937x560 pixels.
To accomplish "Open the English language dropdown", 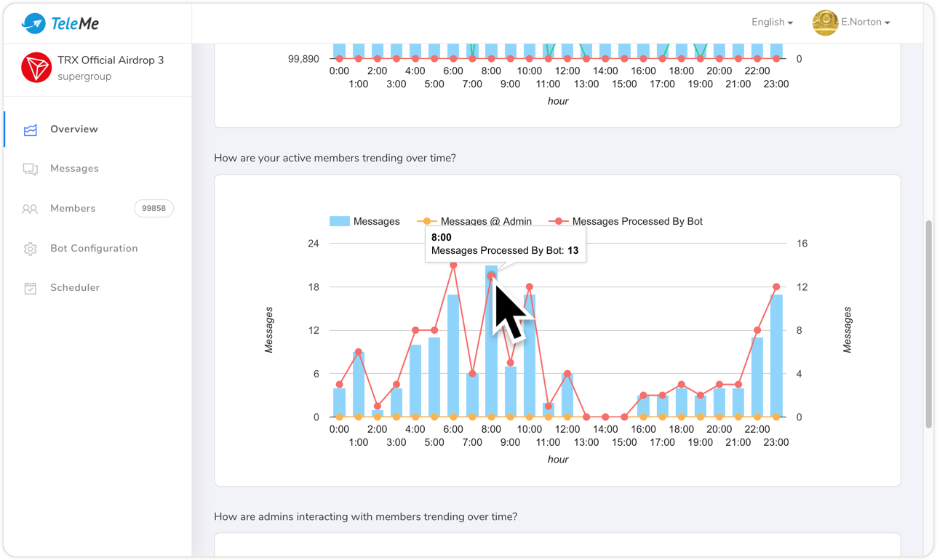I will coord(772,23).
